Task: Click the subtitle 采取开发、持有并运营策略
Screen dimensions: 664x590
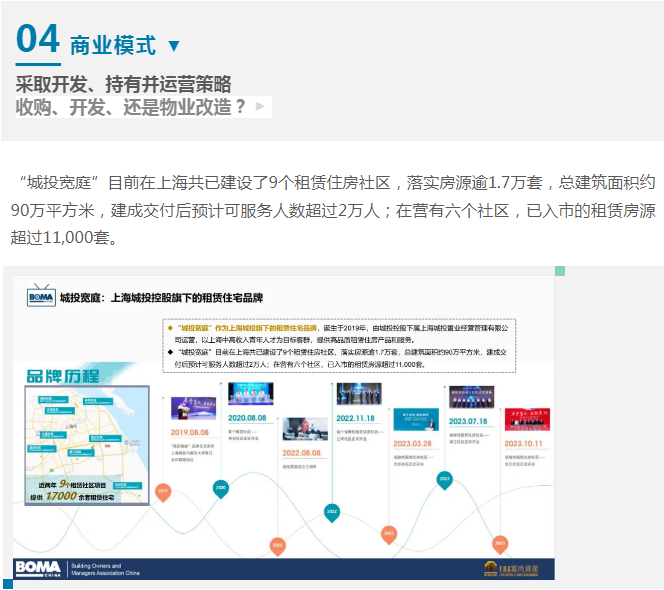Action: click(x=124, y=84)
